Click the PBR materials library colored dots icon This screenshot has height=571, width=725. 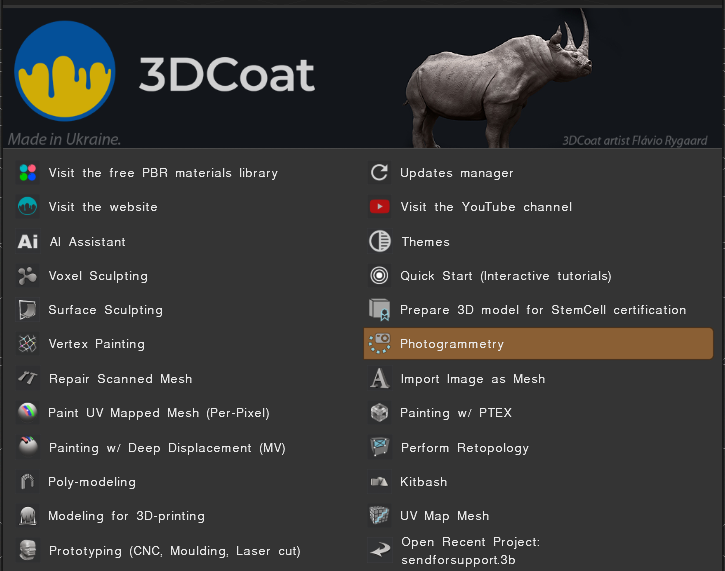pos(28,172)
